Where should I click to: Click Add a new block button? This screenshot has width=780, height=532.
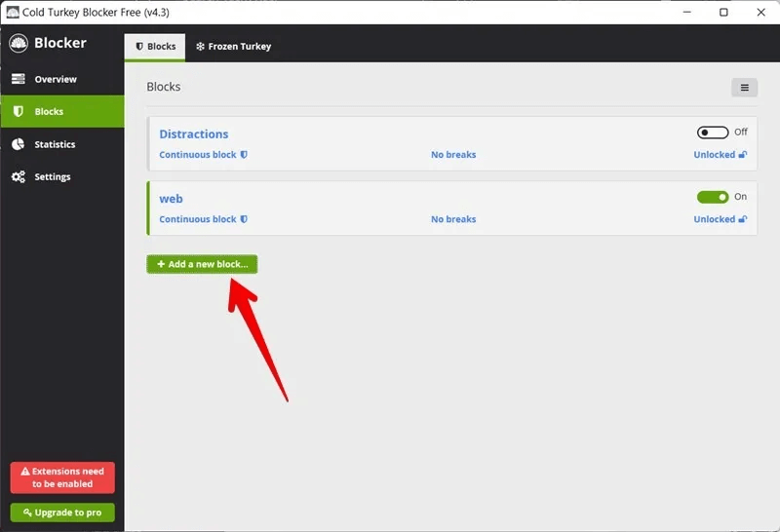click(x=202, y=264)
